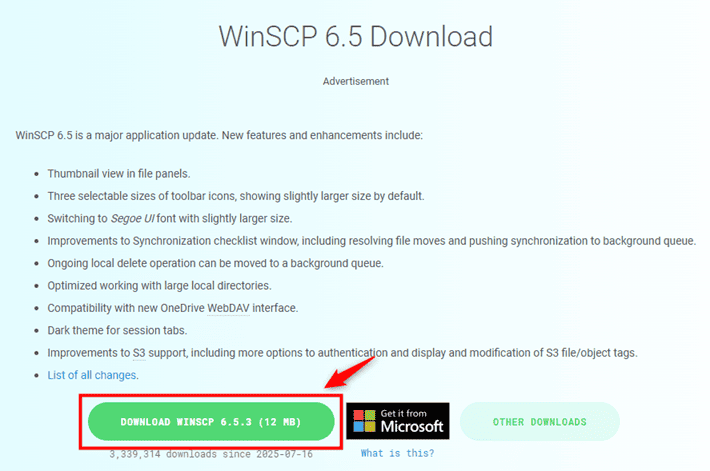Click the Advertisement label
The width and height of the screenshot is (710, 471).
[x=355, y=81]
